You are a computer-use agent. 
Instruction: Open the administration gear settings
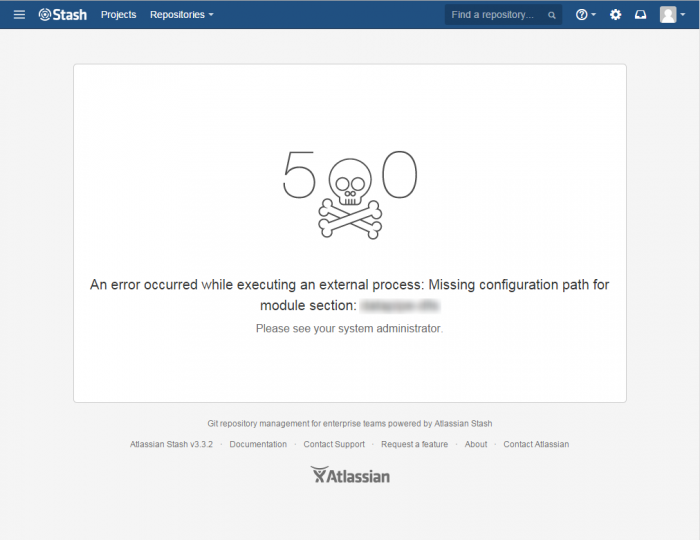point(616,15)
